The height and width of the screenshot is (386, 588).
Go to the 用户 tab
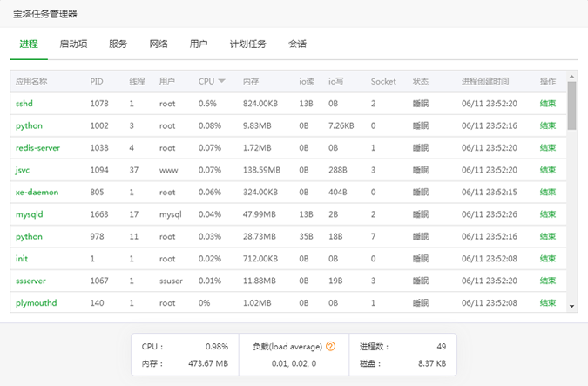pos(199,44)
